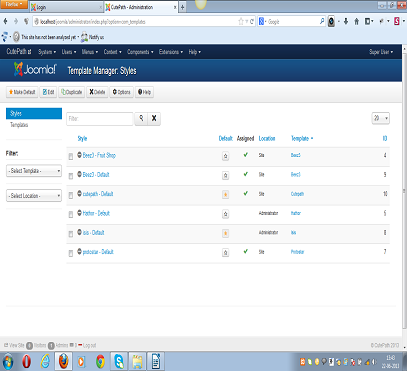Click the Firefox menu button
Screen dimensions: 407x371
point(14,4)
